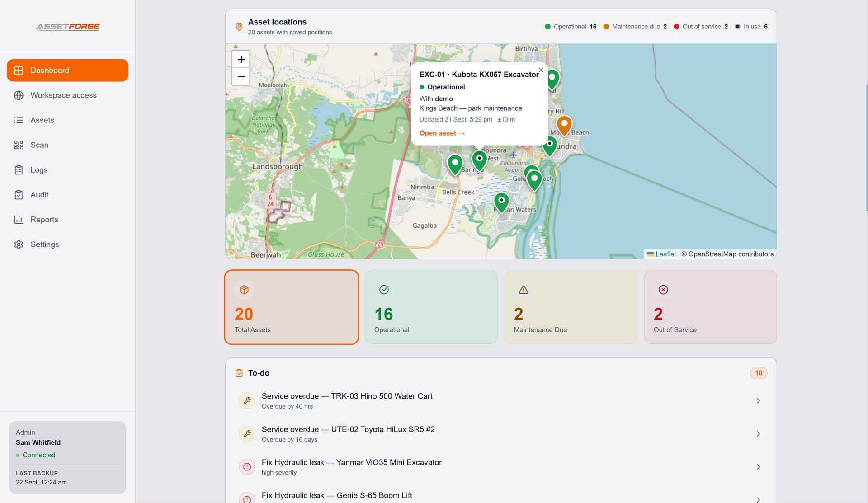
Task: Open the Scan page
Action: click(67, 145)
